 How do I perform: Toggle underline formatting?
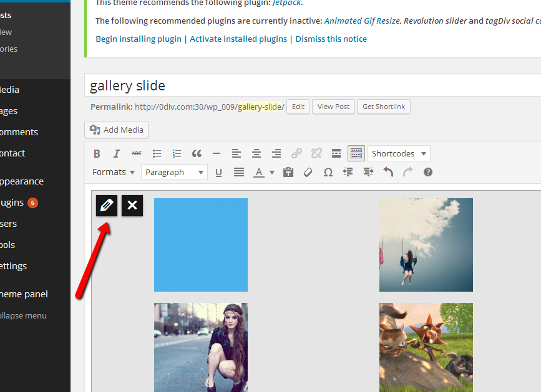tap(218, 173)
